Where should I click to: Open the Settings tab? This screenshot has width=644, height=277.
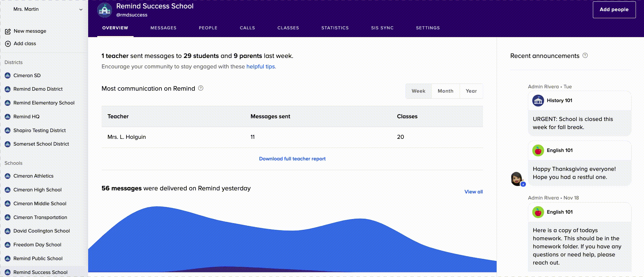point(428,28)
